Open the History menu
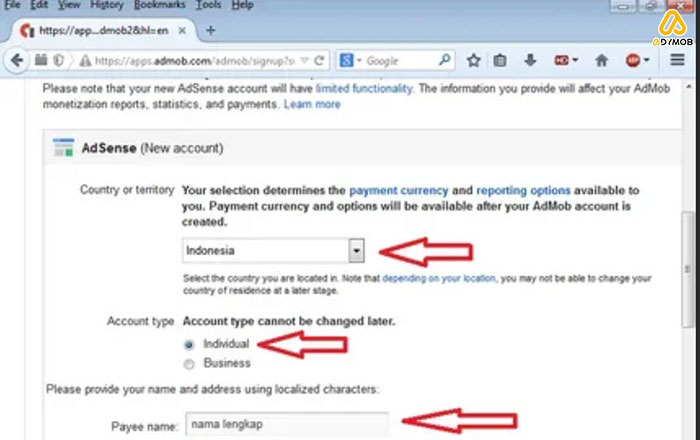This screenshot has width=700, height=440. 107,5
